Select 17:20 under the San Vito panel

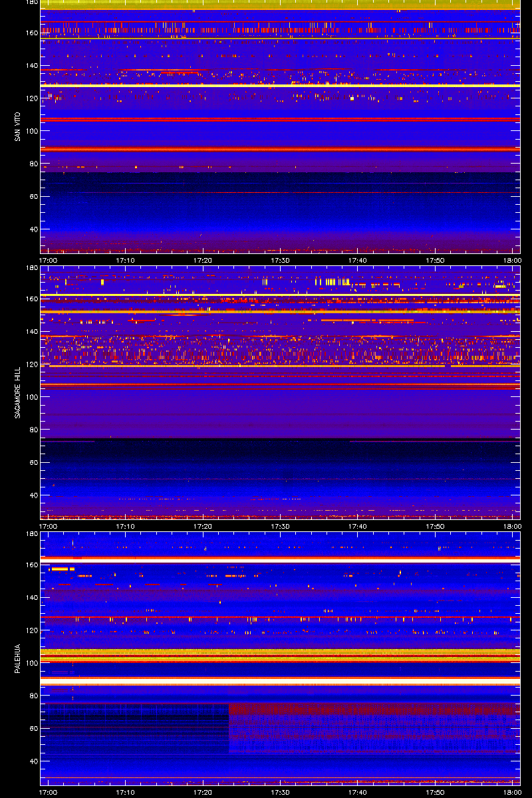click(x=203, y=260)
